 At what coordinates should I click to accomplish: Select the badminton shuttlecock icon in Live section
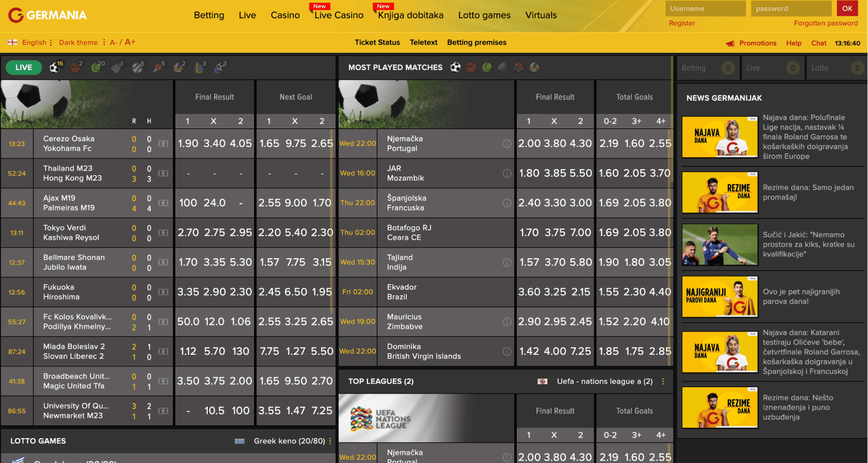(x=117, y=68)
